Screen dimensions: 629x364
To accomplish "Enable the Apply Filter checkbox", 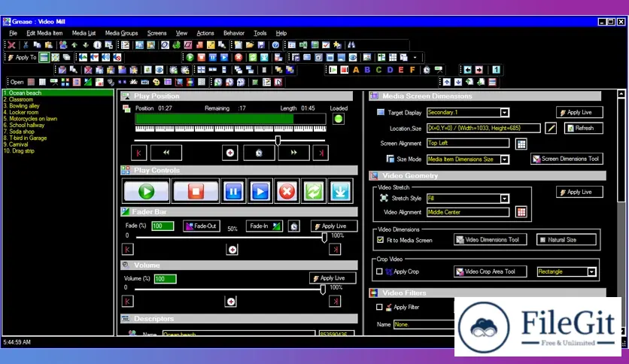I will click(379, 308).
